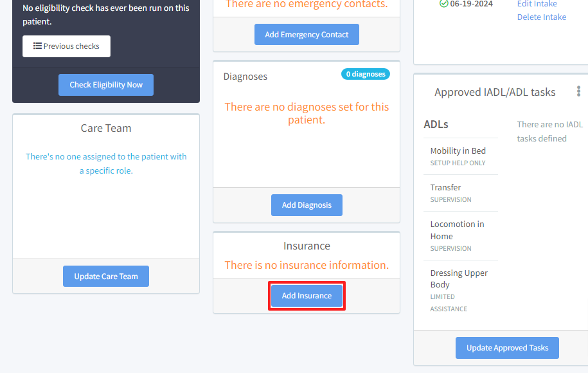The width and height of the screenshot is (588, 373).
Task: Click the ADLs column heading
Action: click(x=436, y=124)
